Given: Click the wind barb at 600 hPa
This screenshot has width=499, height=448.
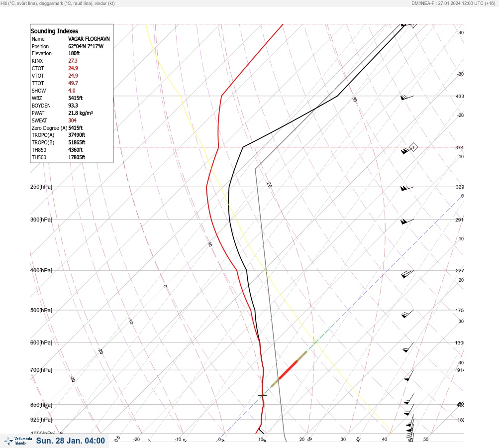Looking at the screenshot, I should [408, 347].
